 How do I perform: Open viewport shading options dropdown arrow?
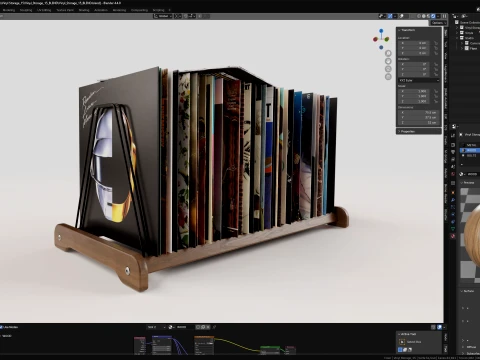pyautogui.click(x=438, y=16)
